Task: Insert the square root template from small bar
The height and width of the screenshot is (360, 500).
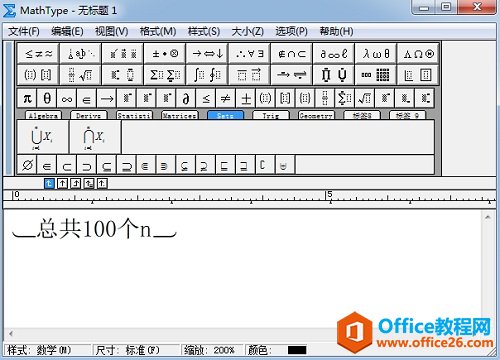Action: click(x=365, y=98)
